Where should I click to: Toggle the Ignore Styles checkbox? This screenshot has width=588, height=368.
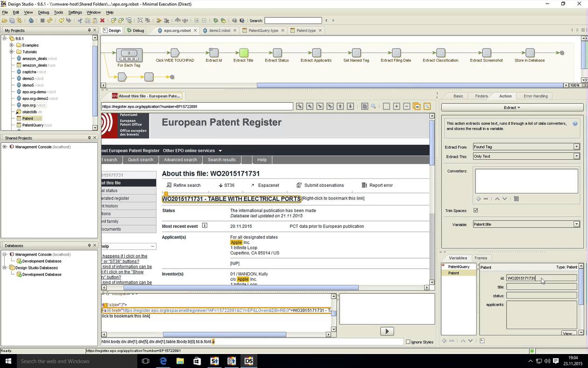408,342
